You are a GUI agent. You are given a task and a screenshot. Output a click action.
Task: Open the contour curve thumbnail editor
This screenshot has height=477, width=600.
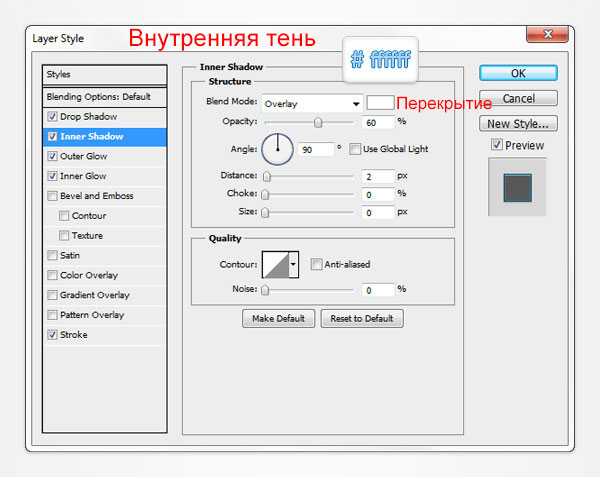[276, 264]
